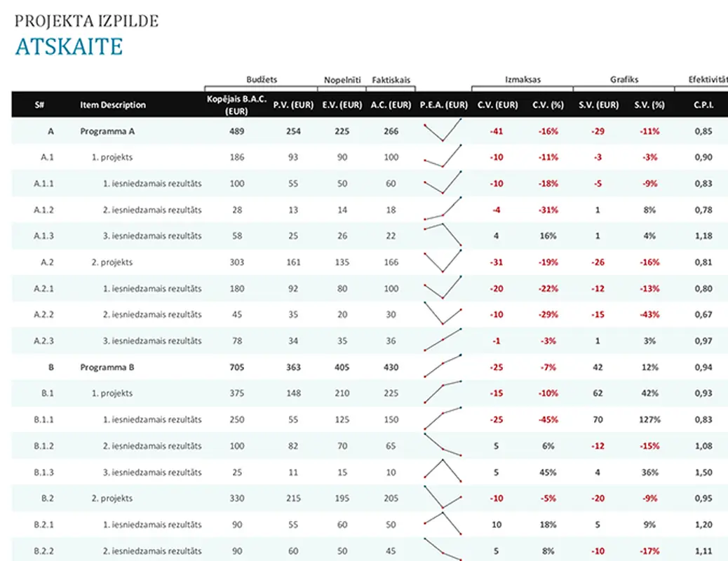The width and height of the screenshot is (728, 561).
Task: Click the P.E.A. (EUR) column header
Action: pos(443,105)
